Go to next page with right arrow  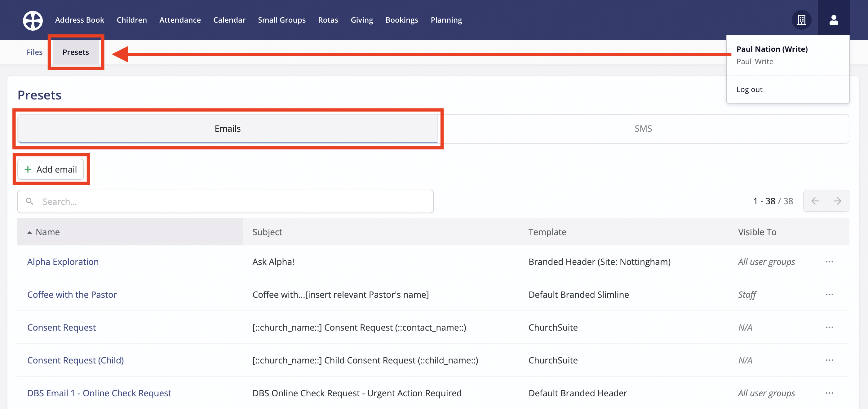[837, 201]
